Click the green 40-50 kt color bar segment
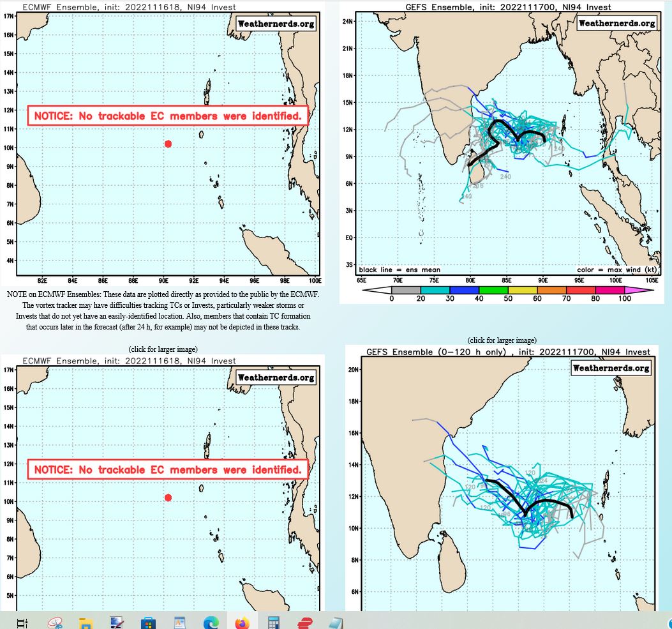672x629 pixels. [493, 289]
